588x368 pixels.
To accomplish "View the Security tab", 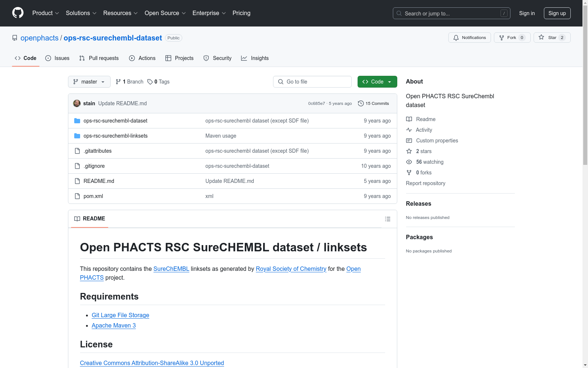I will pos(218,58).
